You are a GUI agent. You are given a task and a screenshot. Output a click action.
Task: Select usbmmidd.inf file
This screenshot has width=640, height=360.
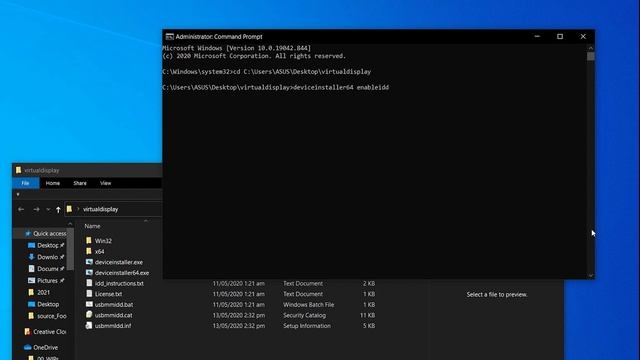point(113,326)
